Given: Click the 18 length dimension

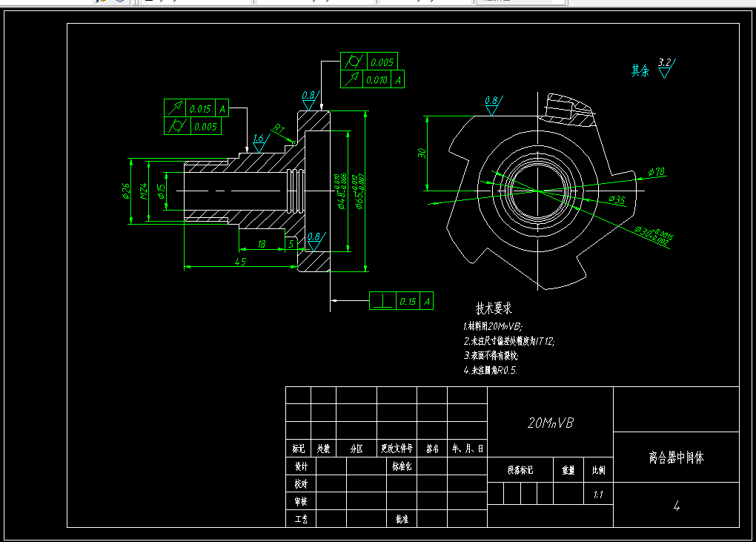Looking at the screenshot, I should point(262,244).
